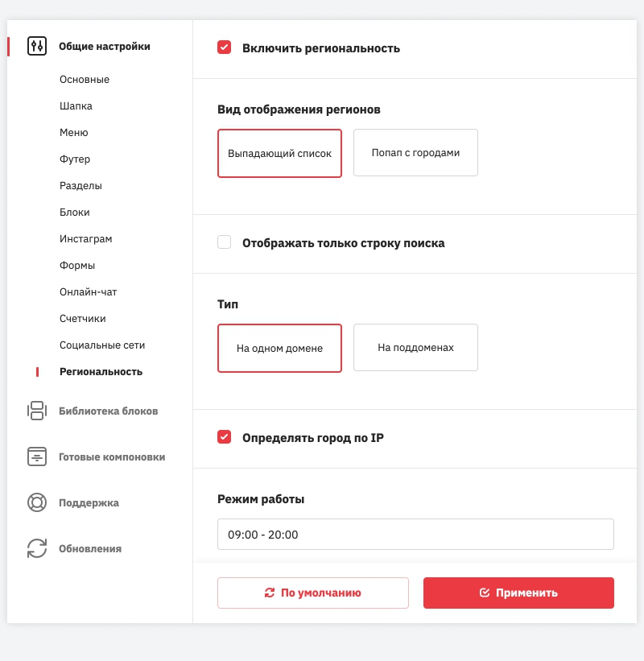644x661 pixels.
Task: Click the Support lifebuoy icon
Action: tap(37, 502)
